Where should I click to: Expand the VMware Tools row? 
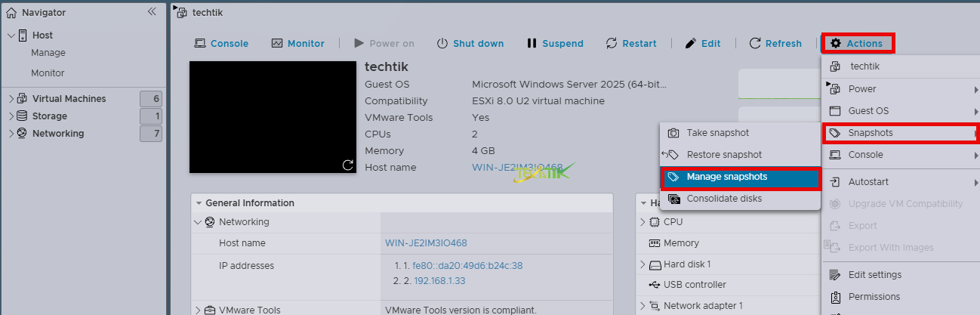tap(199, 310)
